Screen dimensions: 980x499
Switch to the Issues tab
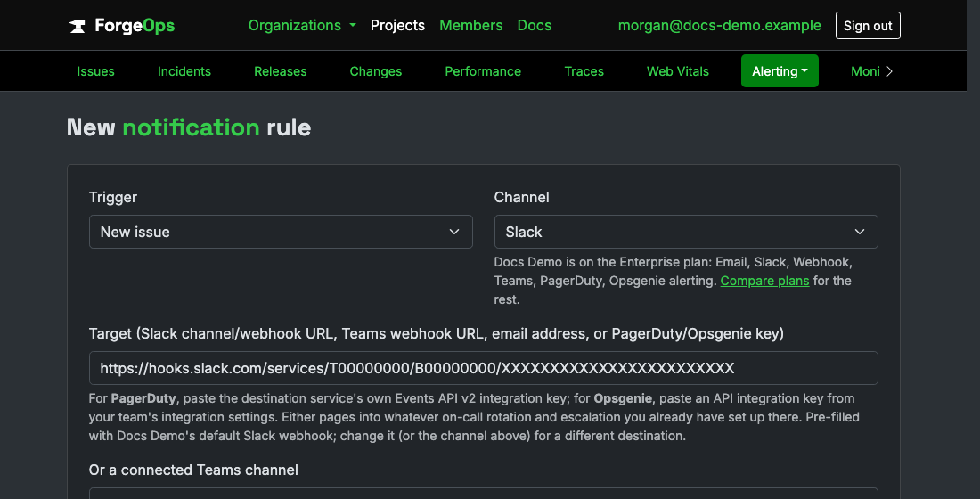pyautogui.click(x=95, y=71)
